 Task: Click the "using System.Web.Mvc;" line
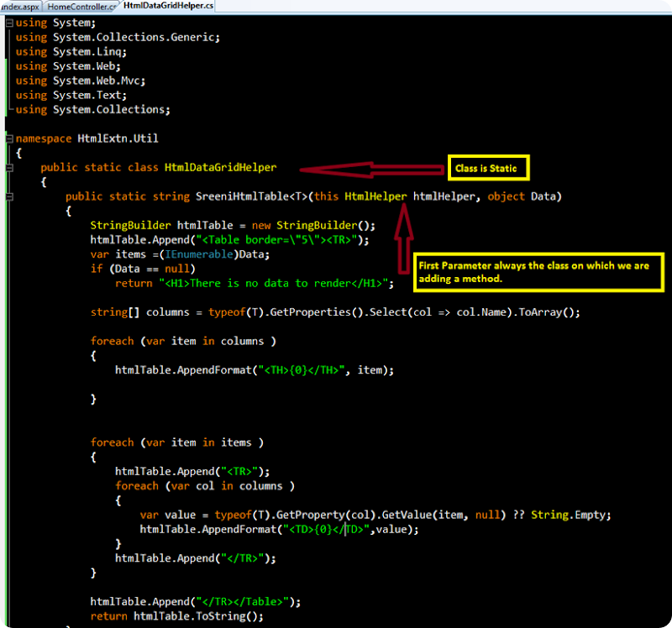tap(80, 81)
